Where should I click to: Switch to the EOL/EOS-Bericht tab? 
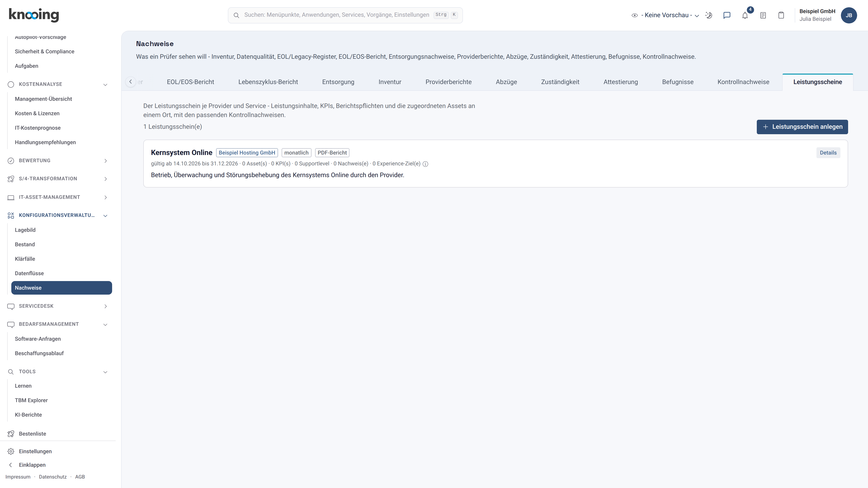190,82
